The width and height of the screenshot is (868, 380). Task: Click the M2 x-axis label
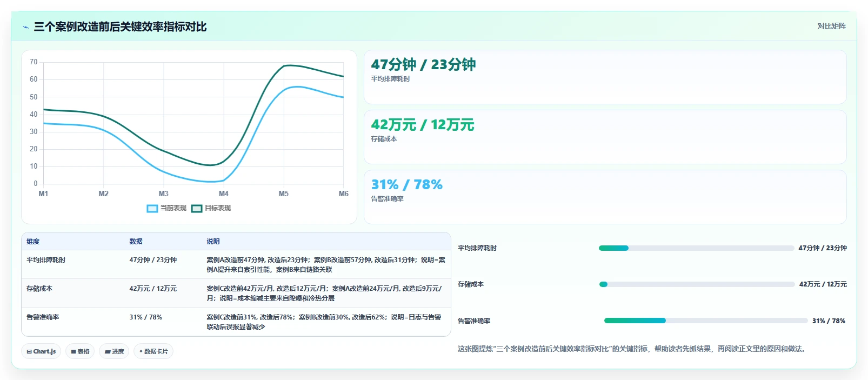103,194
